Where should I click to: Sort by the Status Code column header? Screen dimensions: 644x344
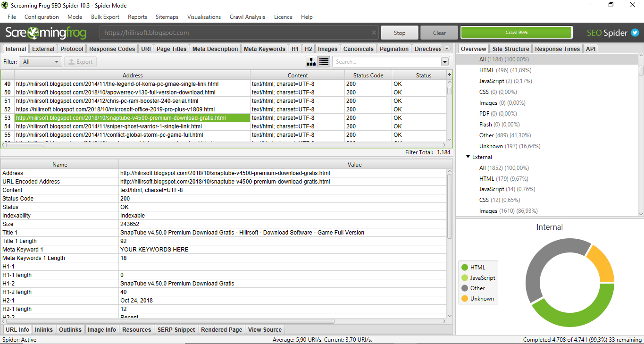point(368,75)
